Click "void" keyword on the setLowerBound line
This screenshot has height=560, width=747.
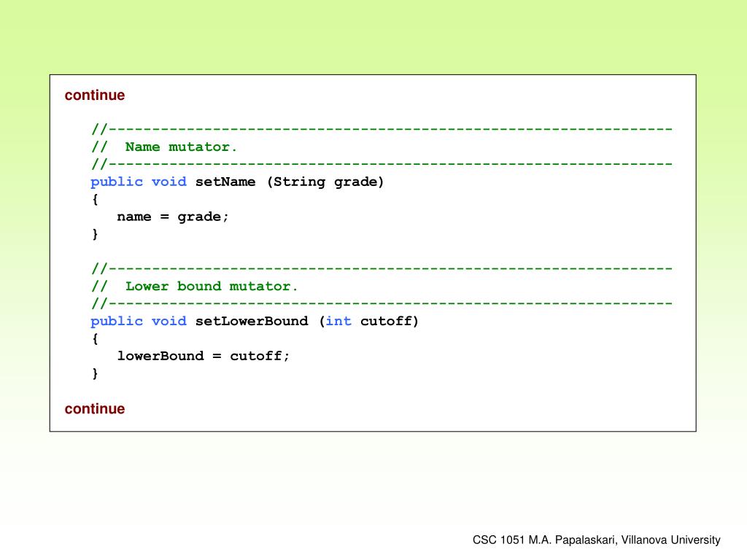[x=169, y=322]
